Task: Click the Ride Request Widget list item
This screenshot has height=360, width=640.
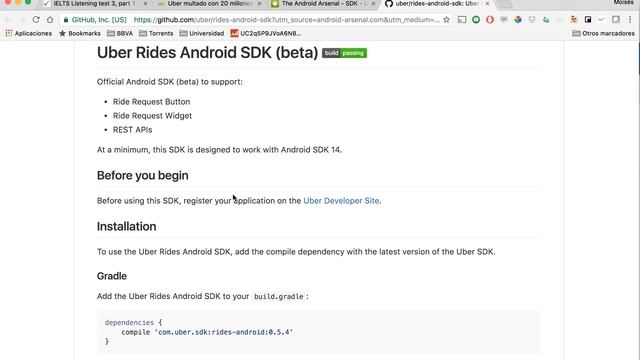Action: coord(152,116)
